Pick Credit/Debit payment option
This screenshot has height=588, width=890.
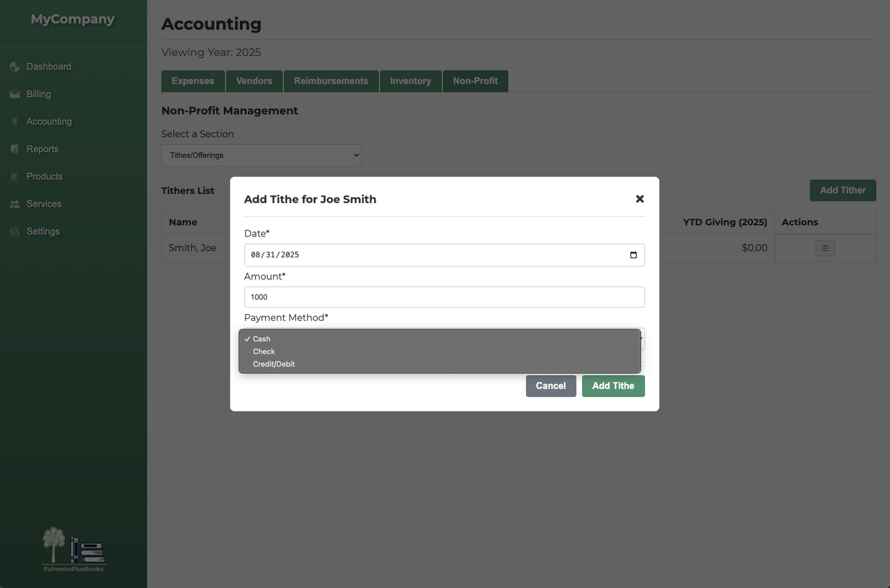(273, 364)
